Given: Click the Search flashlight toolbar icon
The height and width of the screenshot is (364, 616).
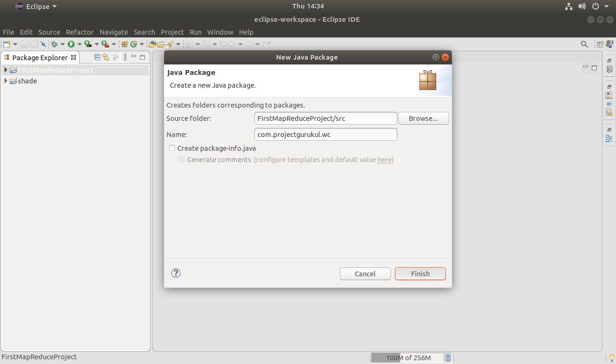Looking at the screenshot, I should point(170,44).
